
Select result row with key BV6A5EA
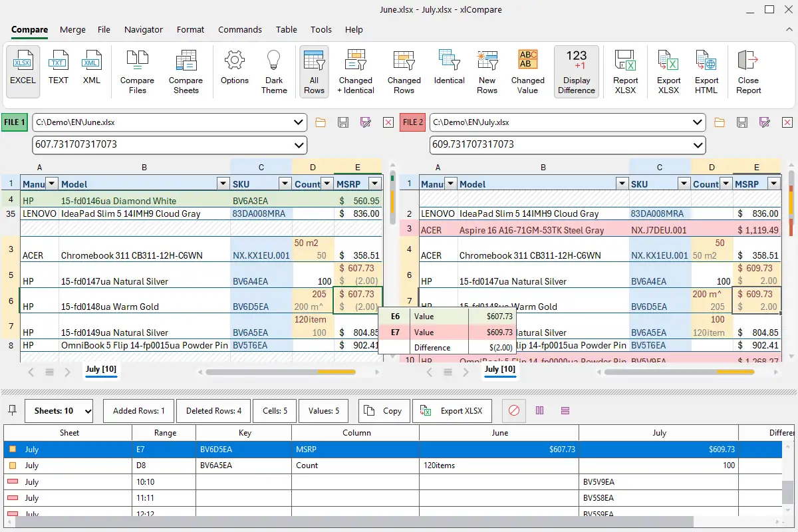(392, 465)
